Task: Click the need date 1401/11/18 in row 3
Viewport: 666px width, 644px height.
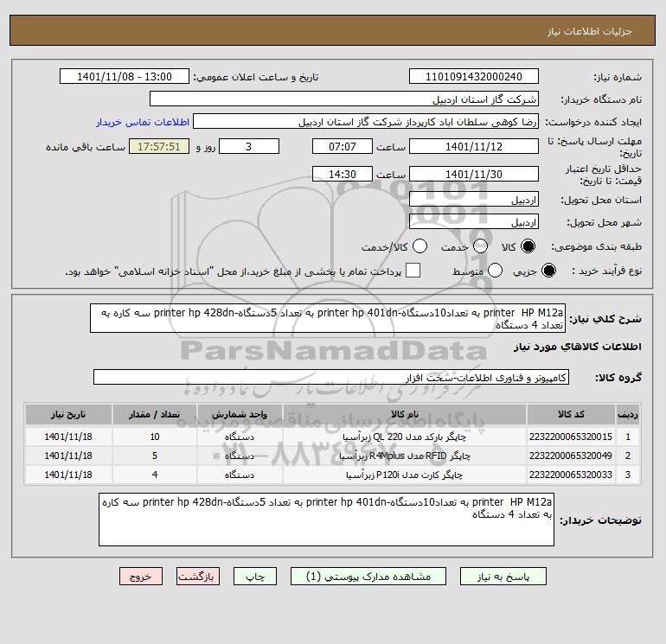Action: 68,475
